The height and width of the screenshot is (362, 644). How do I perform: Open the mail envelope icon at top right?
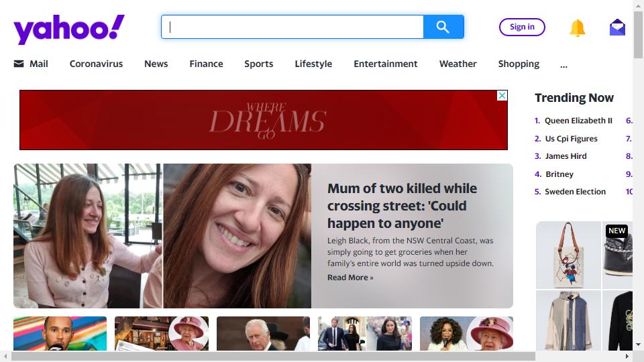(617, 27)
